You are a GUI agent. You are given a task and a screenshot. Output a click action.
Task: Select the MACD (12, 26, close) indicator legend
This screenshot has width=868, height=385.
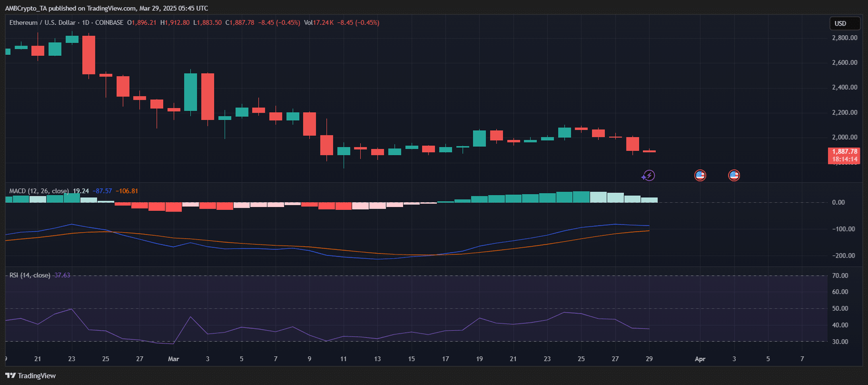click(39, 191)
